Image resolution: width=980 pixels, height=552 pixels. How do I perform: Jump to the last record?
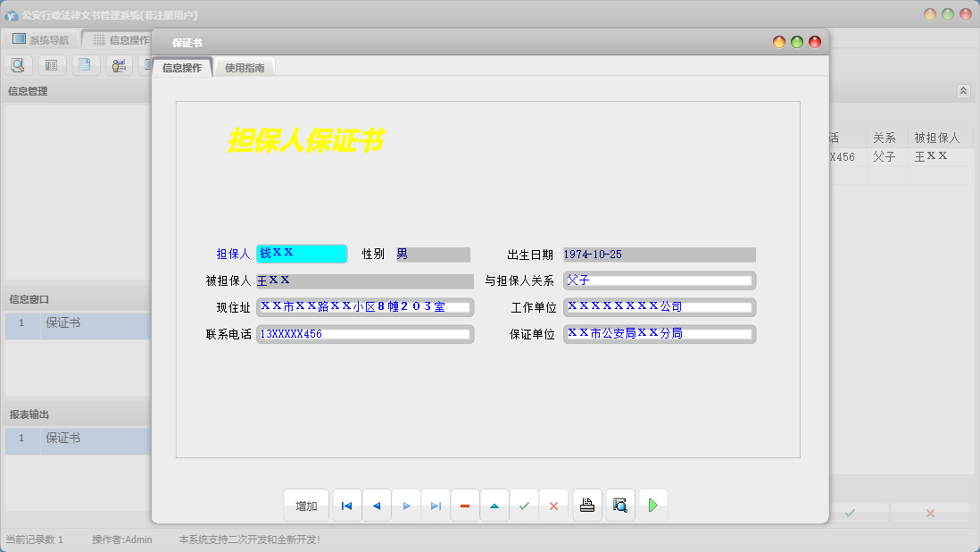(436, 506)
